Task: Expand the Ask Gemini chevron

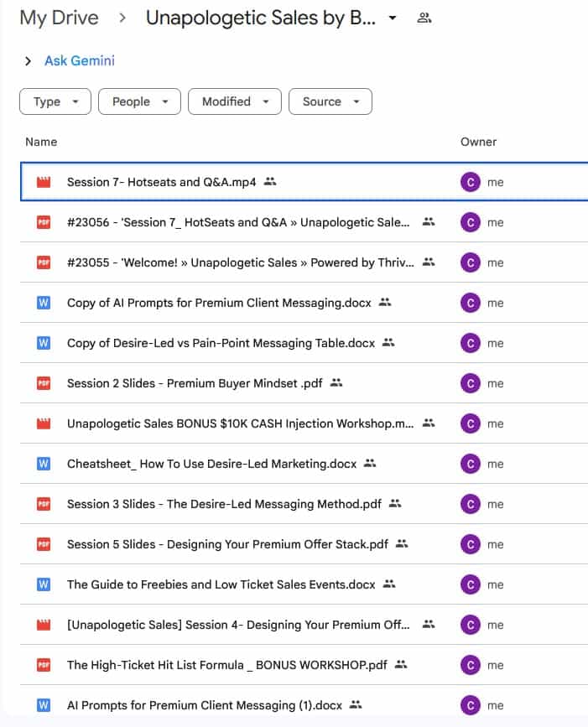Action: point(28,60)
